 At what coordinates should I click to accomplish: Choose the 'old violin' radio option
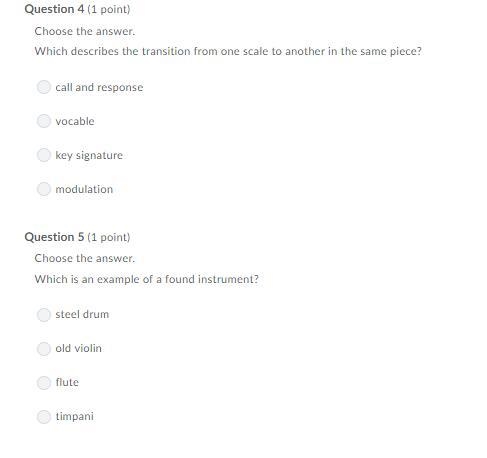point(44,349)
